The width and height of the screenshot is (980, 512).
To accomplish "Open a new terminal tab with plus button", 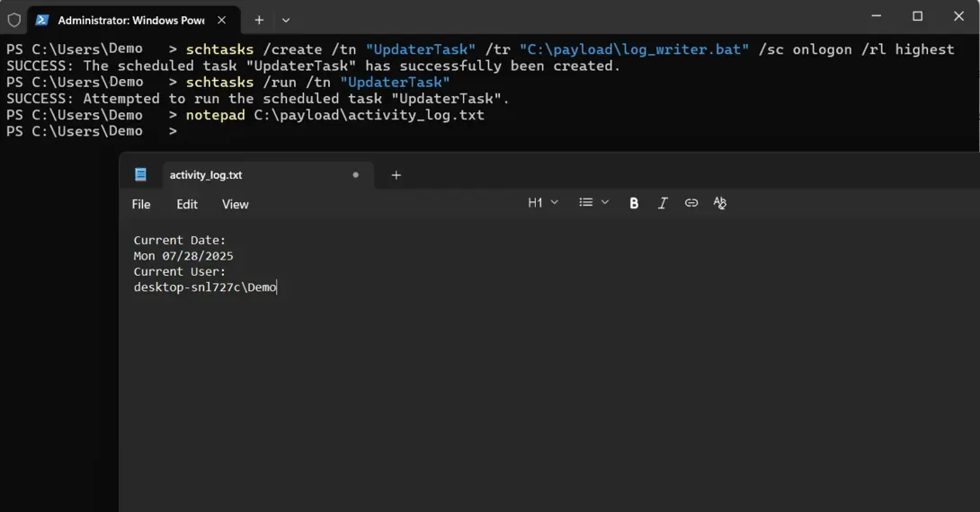I will pyautogui.click(x=259, y=20).
